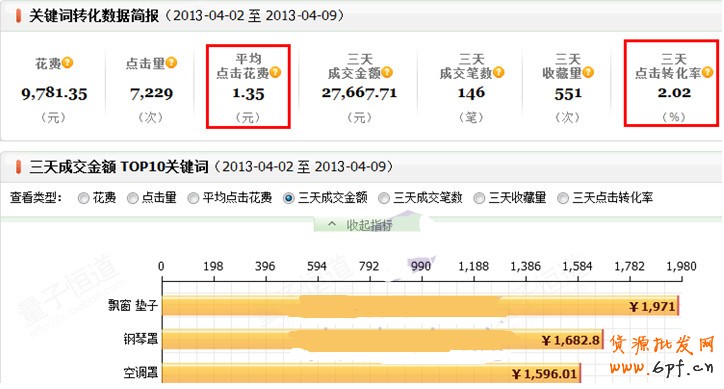724x389 pixels.
Task: Click the help icon next to 三天成交金额
Action: click(x=387, y=72)
